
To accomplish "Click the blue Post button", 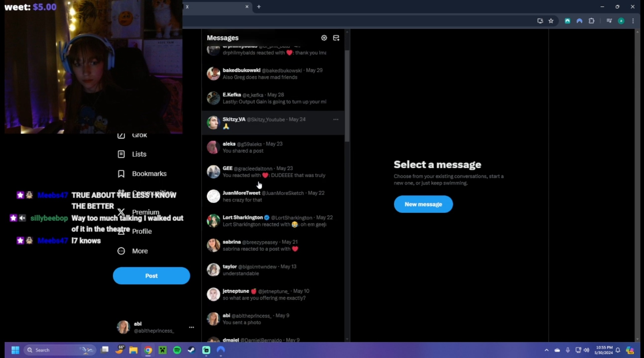I will point(151,276).
